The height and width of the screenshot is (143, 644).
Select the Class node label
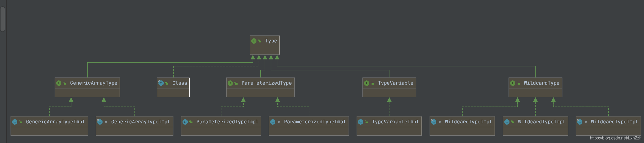180,83
